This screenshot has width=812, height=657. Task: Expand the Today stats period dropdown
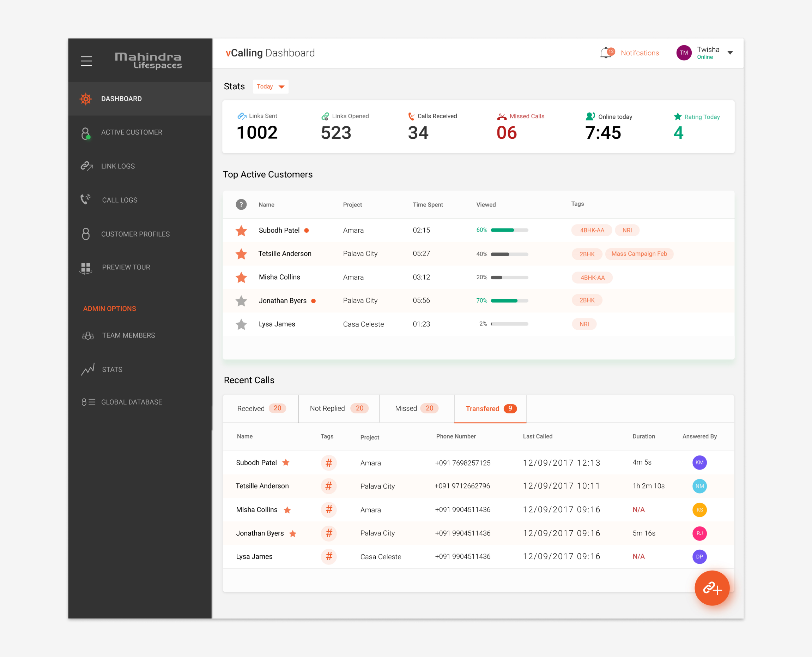pos(271,86)
